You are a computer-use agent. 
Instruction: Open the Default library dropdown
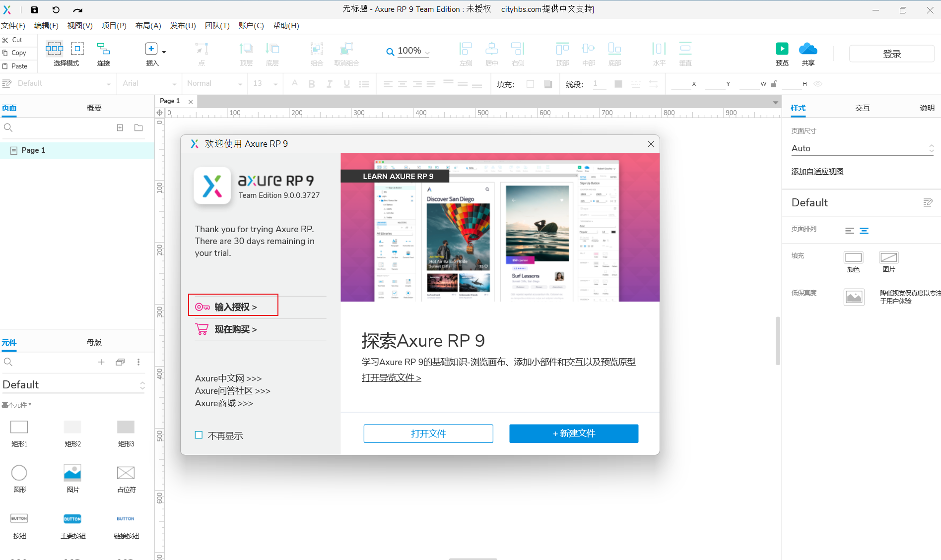73,385
